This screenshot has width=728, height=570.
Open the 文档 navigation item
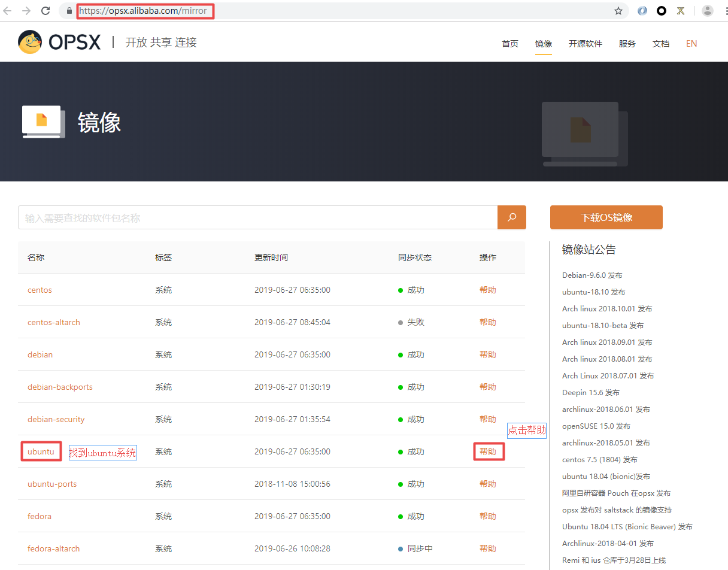(x=661, y=44)
